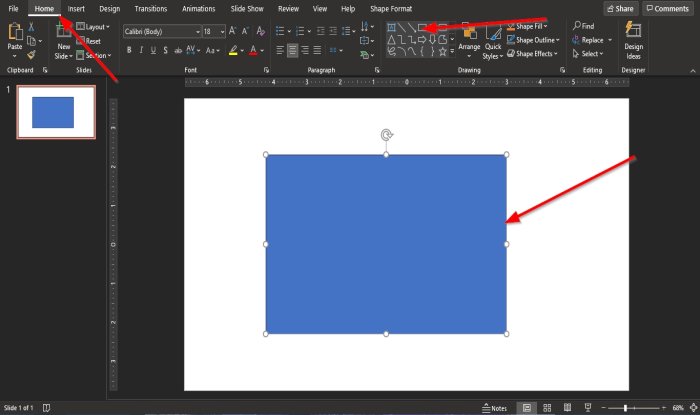
Task: Select the text box shape in gallery
Action: click(x=393, y=27)
